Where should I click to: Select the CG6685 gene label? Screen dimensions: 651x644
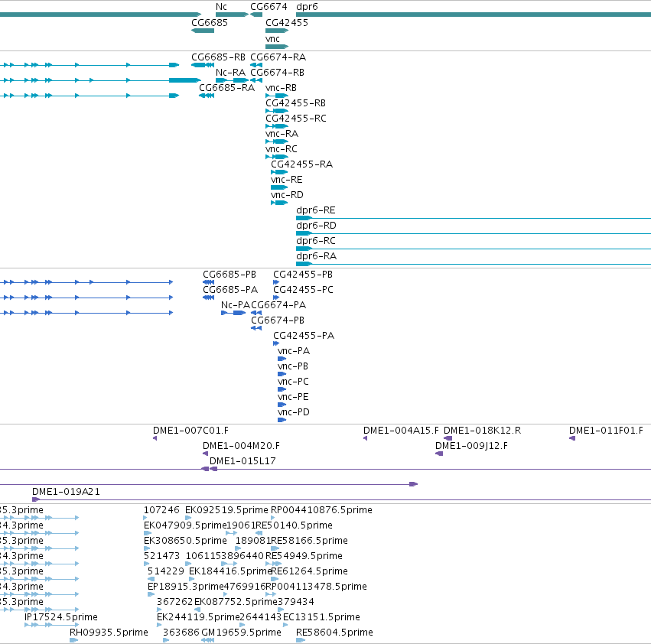(x=210, y=22)
